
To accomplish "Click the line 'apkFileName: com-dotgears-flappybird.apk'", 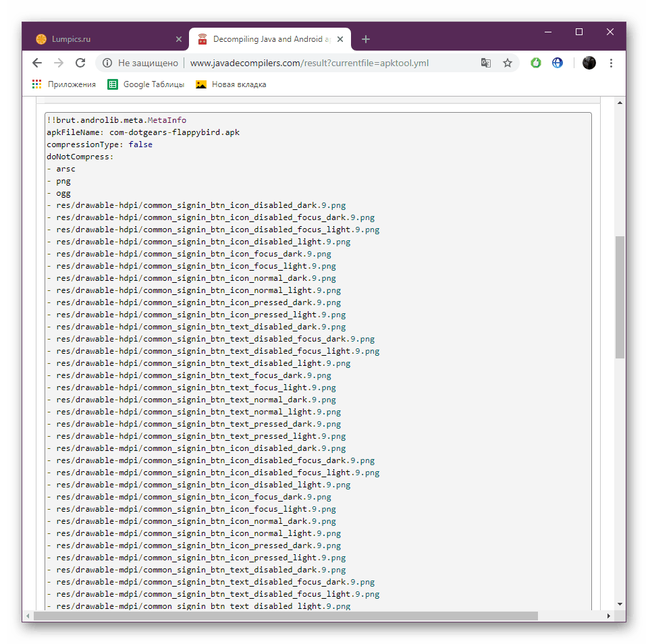I will point(143,132).
